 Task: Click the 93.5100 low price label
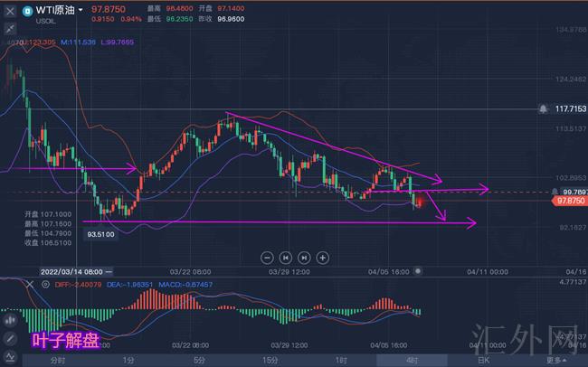click(100, 234)
